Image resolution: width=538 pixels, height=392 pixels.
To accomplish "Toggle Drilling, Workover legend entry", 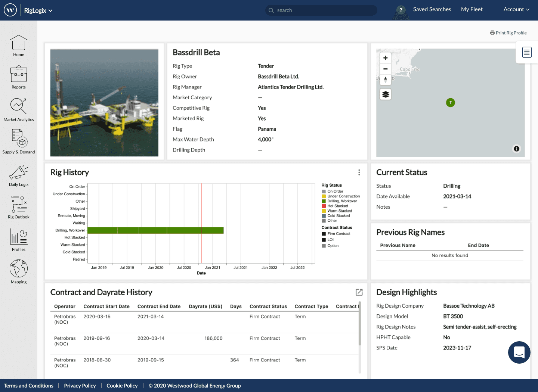I will tap(342, 201).
